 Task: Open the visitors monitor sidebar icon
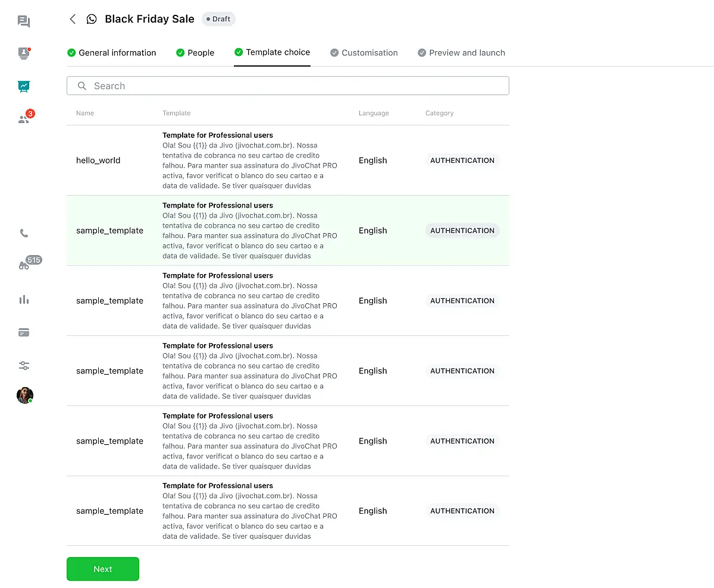[24, 54]
